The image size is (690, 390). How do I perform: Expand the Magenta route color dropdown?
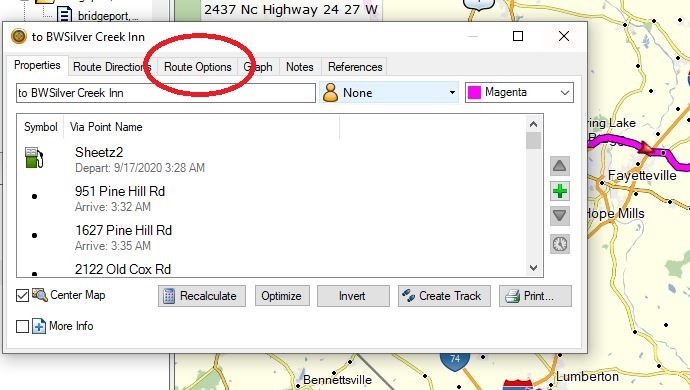click(x=519, y=92)
